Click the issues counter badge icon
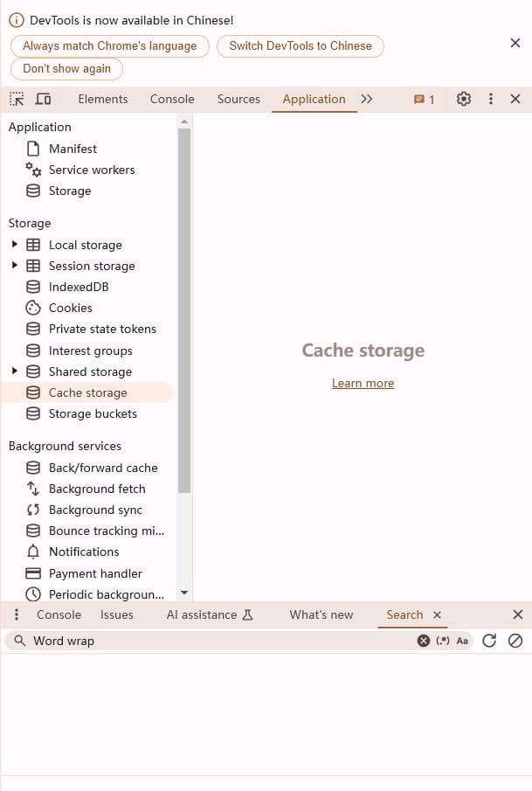Viewport: 532px width, 791px height. tap(424, 100)
